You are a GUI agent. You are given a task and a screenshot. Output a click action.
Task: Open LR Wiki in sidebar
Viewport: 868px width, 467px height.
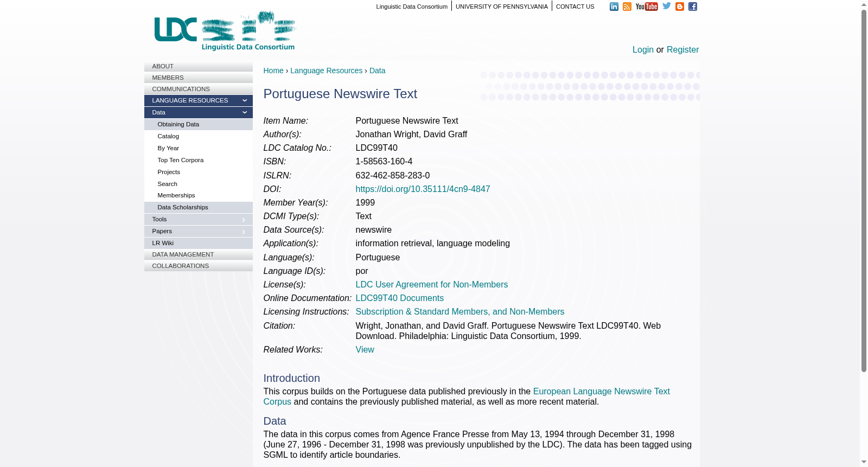point(199,243)
